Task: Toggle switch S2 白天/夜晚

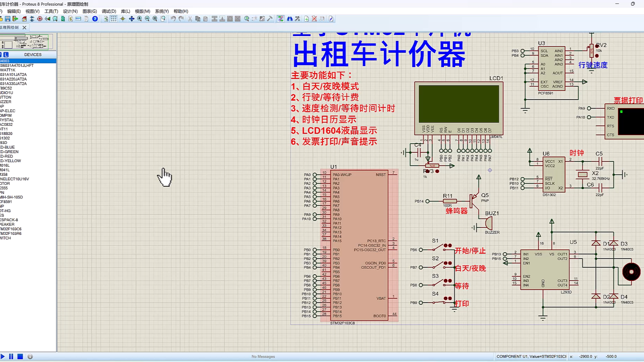Action: 439,266
